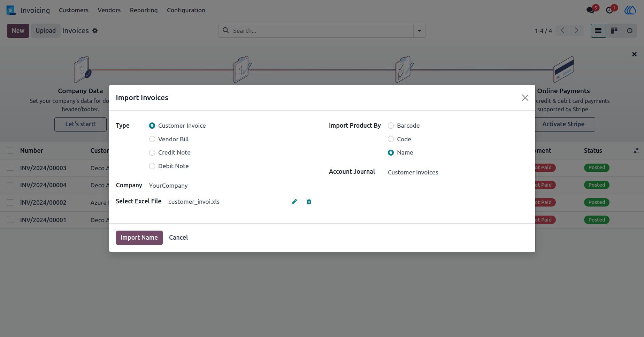644x337 pixels.
Task: Click the Online Payments credit card icon
Action: tap(563, 69)
